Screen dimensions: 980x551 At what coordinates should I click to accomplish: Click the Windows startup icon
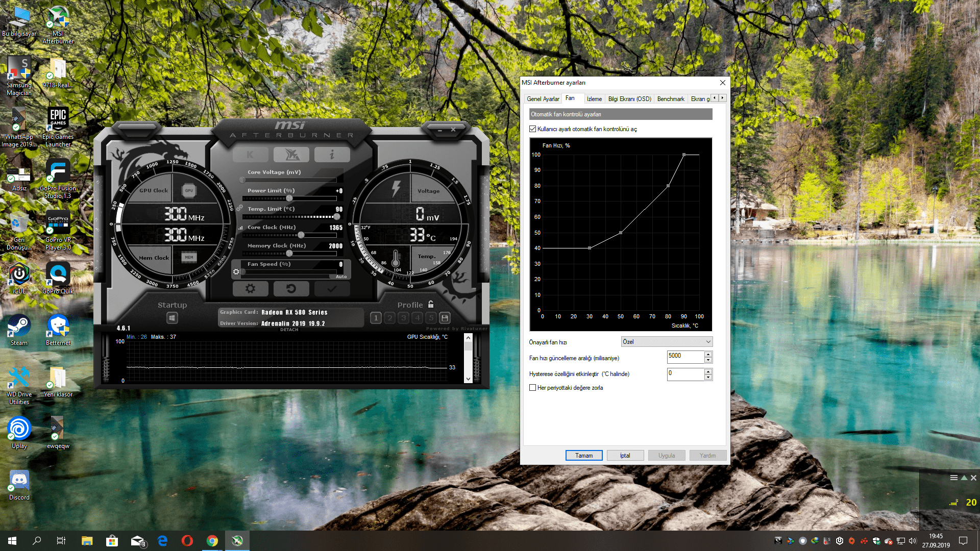172,318
